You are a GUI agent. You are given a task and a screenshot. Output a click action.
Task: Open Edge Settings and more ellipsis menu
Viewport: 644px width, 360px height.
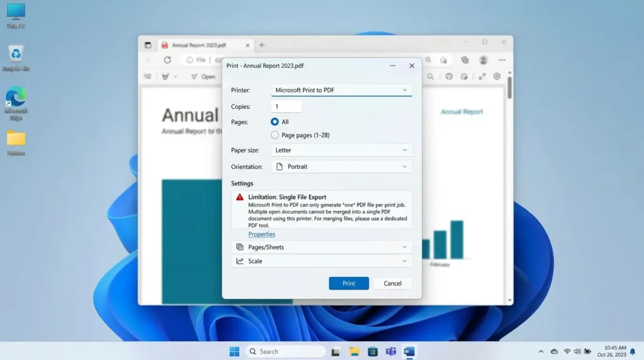click(x=502, y=60)
